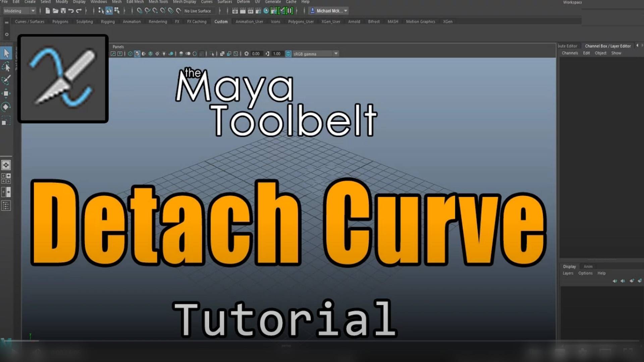Open the Layers menu in Layer Editor
Screen dimensions: 644x362
568,273
